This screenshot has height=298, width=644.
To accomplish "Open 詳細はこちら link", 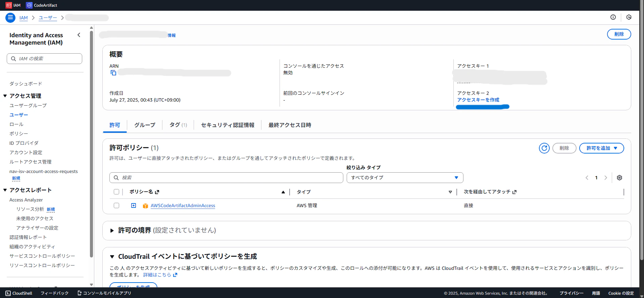I will pyautogui.click(x=160, y=275).
